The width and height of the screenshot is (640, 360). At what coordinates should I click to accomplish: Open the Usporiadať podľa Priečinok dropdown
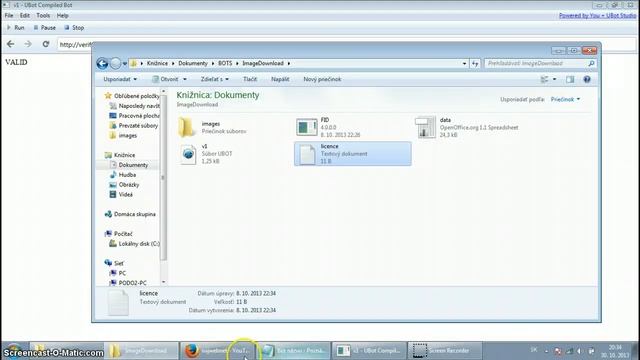point(565,100)
